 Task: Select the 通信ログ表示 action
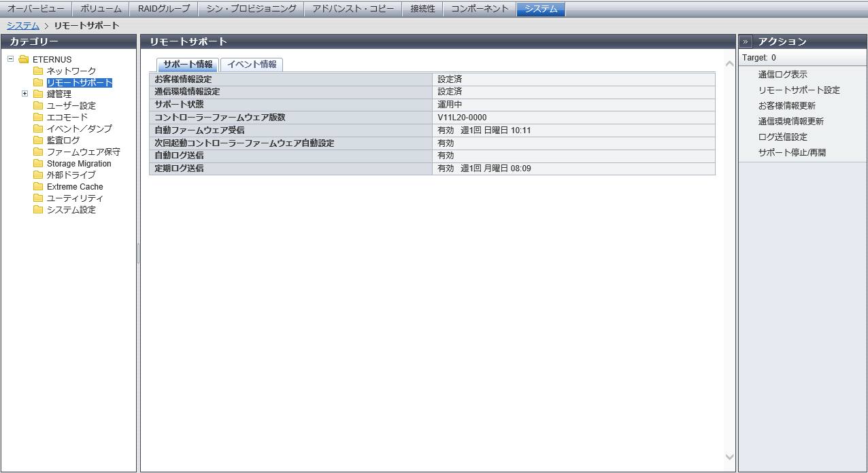tap(782, 75)
